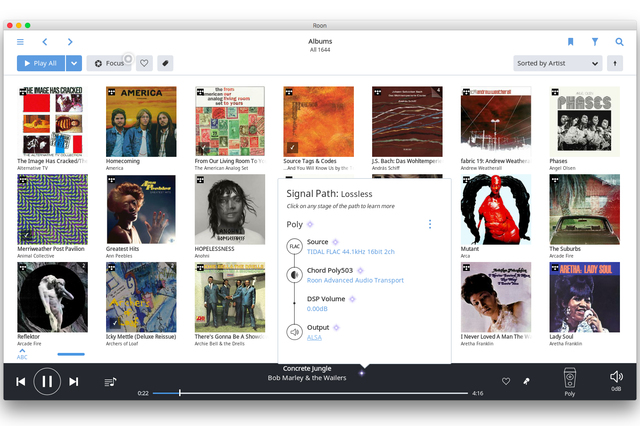Open the play queue icon

(x=110, y=381)
